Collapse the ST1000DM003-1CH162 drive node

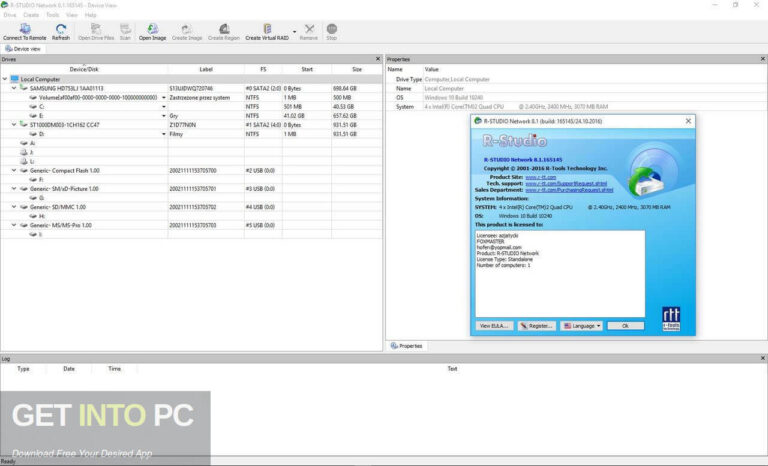[14, 124]
